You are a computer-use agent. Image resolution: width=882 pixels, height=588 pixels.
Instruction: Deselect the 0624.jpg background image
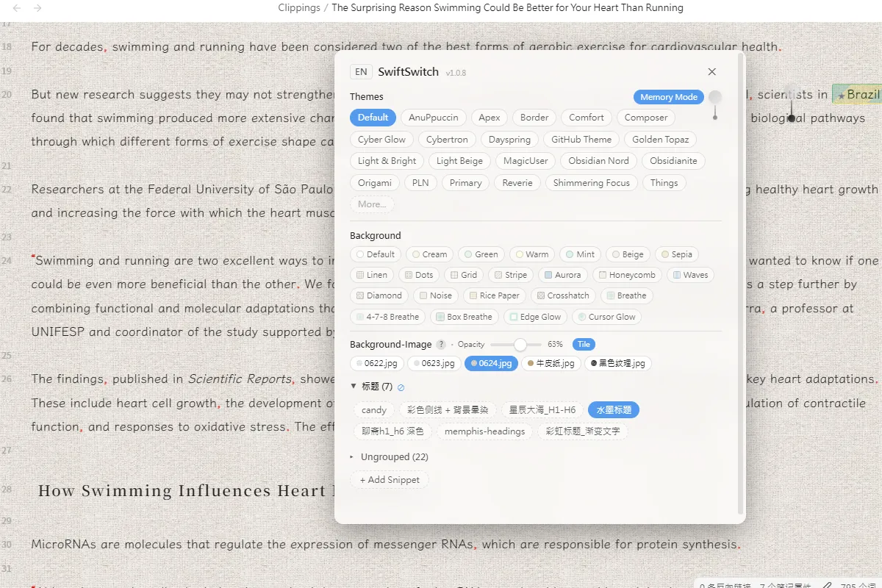pos(491,363)
